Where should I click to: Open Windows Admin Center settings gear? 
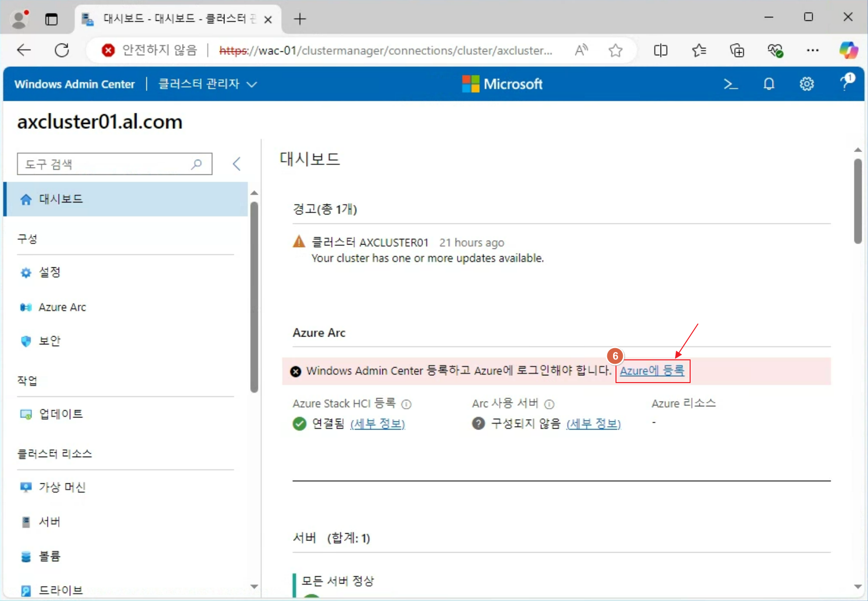(x=806, y=84)
